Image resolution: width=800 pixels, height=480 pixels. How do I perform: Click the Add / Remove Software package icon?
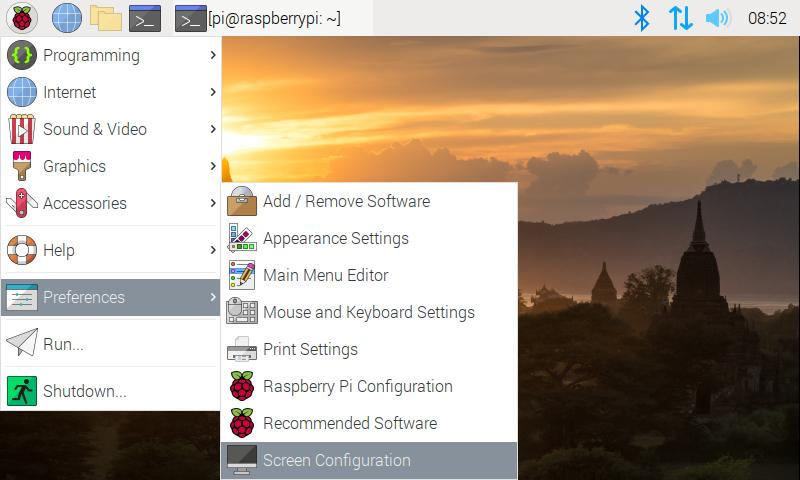[x=242, y=201]
